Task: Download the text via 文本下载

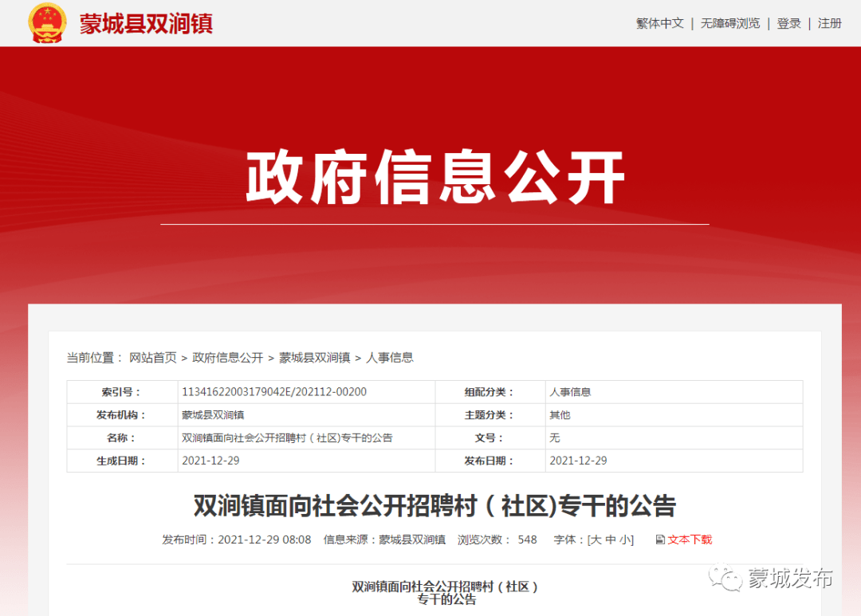Action: coord(690,539)
